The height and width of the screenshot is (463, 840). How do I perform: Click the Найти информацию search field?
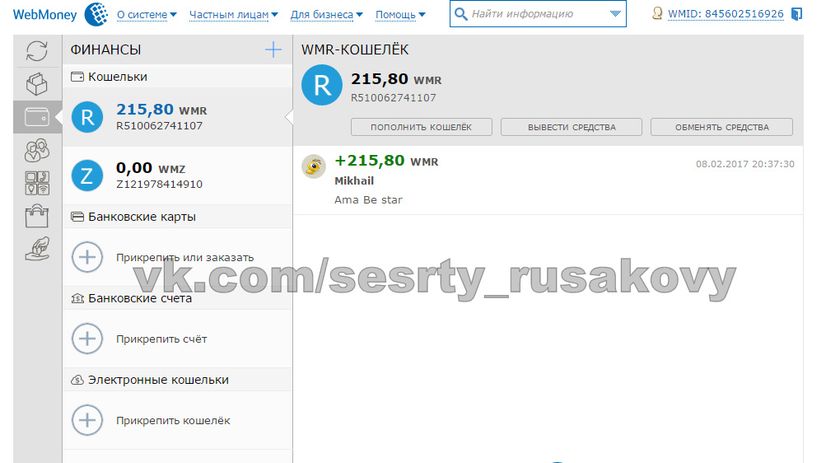coord(538,14)
